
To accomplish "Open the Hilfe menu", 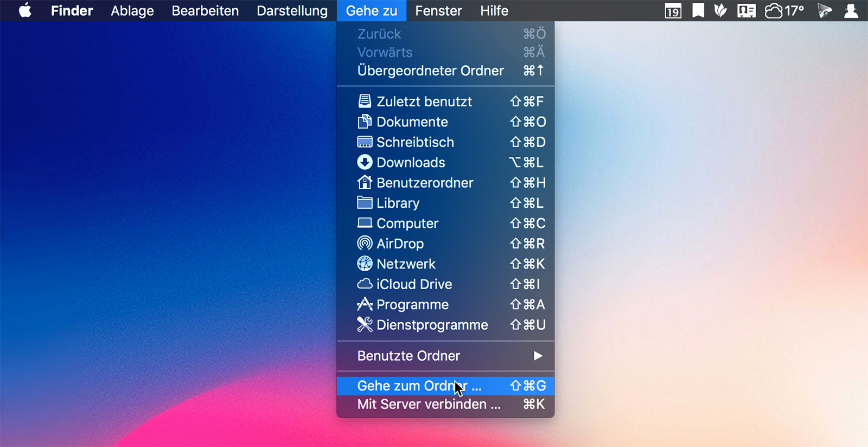I will (x=494, y=10).
